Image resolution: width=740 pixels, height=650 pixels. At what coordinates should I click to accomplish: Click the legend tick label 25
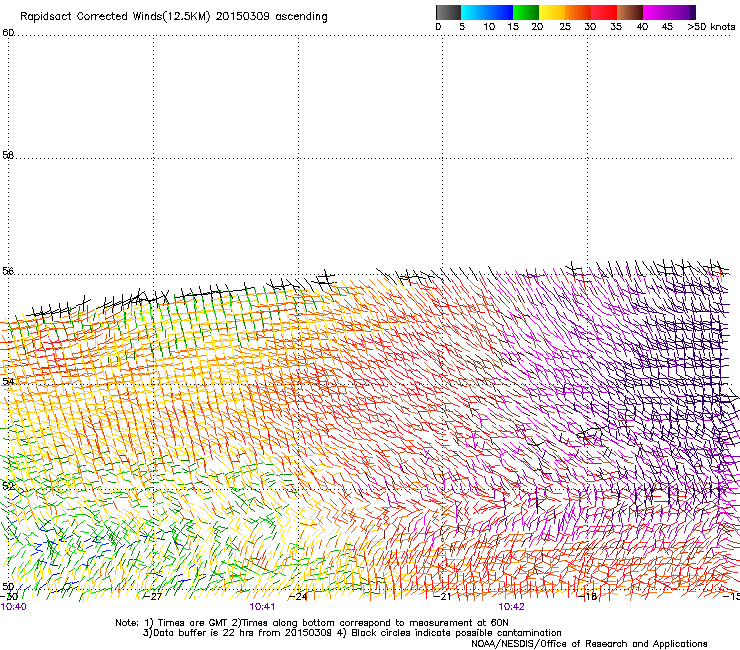(x=565, y=27)
